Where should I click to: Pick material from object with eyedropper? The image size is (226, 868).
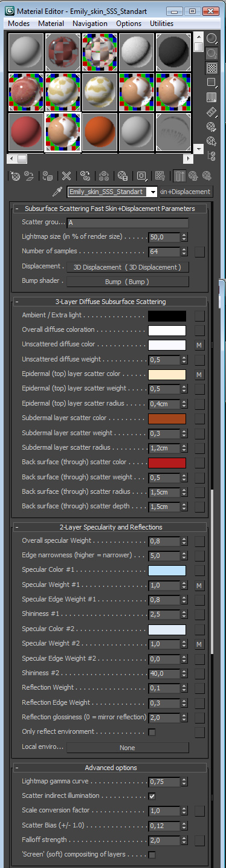coord(57,192)
